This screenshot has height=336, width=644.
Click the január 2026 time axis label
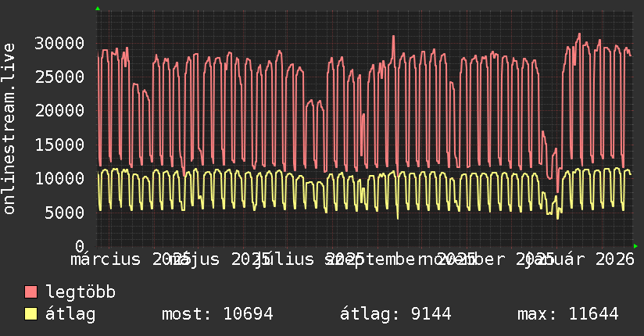click(x=580, y=259)
